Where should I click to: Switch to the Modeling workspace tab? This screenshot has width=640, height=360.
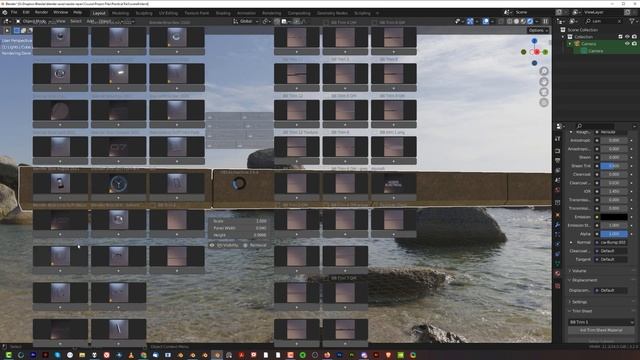point(120,13)
